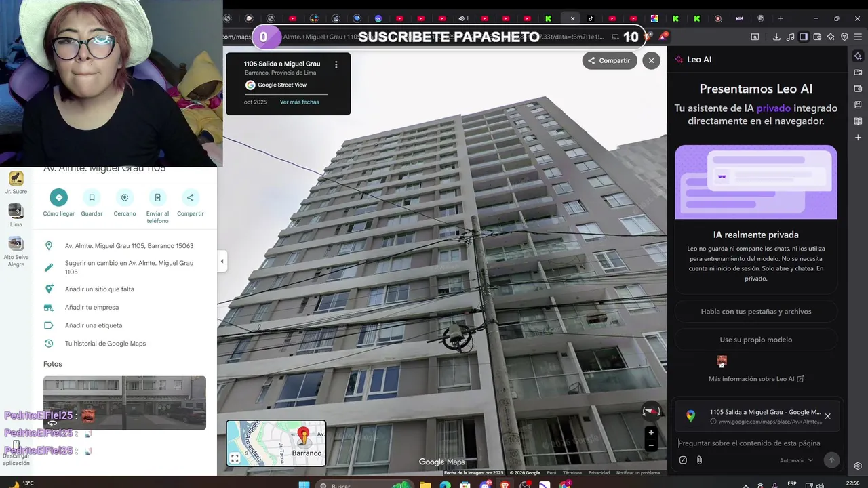Open Ver más fechas link
This screenshot has height=488, width=868.
click(x=299, y=102)
